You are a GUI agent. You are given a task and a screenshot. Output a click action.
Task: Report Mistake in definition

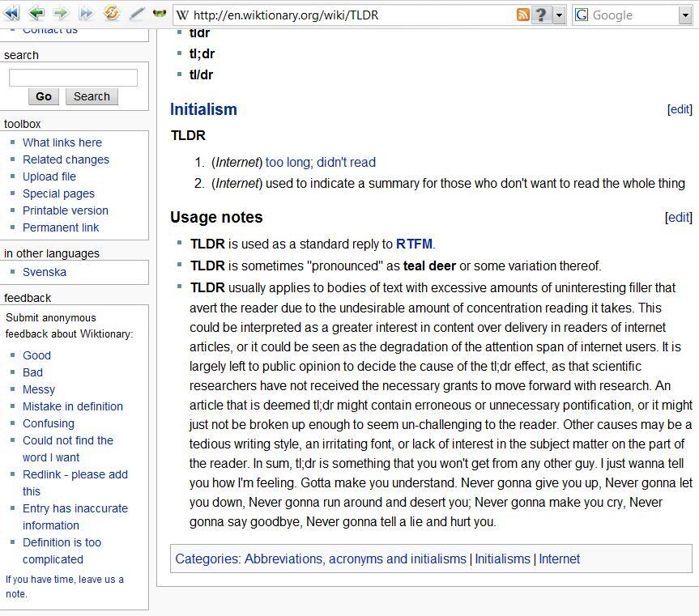[x=73, y=406]
